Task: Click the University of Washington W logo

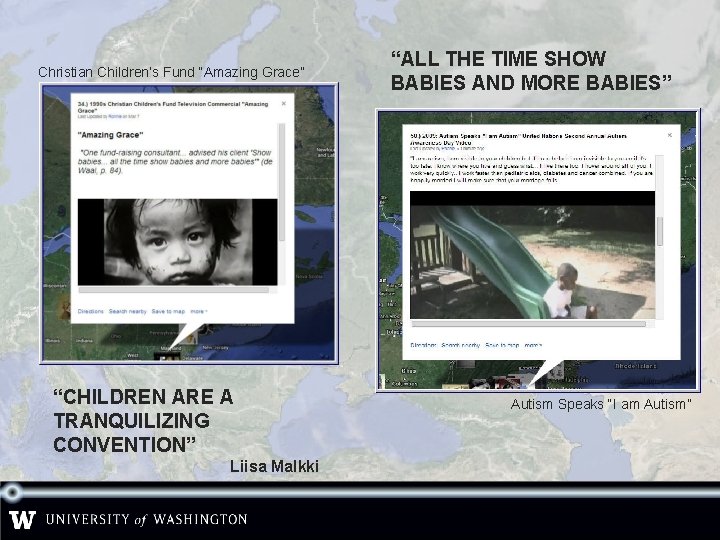Action: (22, 520)
